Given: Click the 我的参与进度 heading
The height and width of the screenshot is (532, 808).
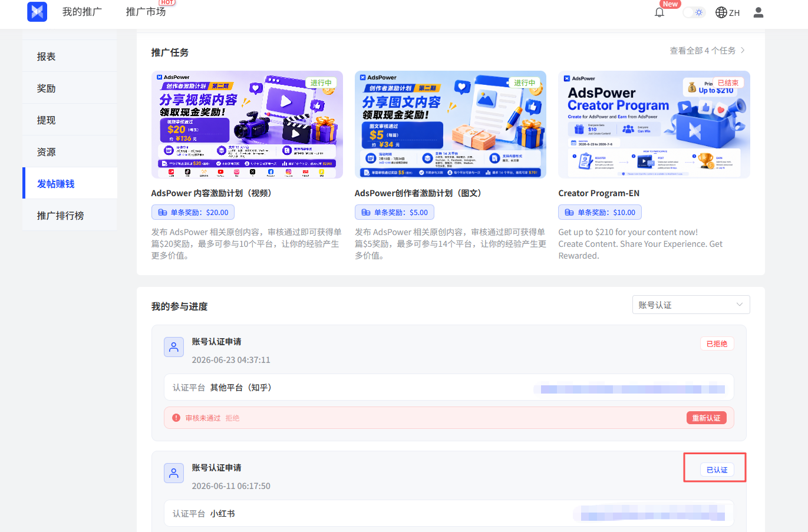Looking at the screenshot, I should coord(179,306).
